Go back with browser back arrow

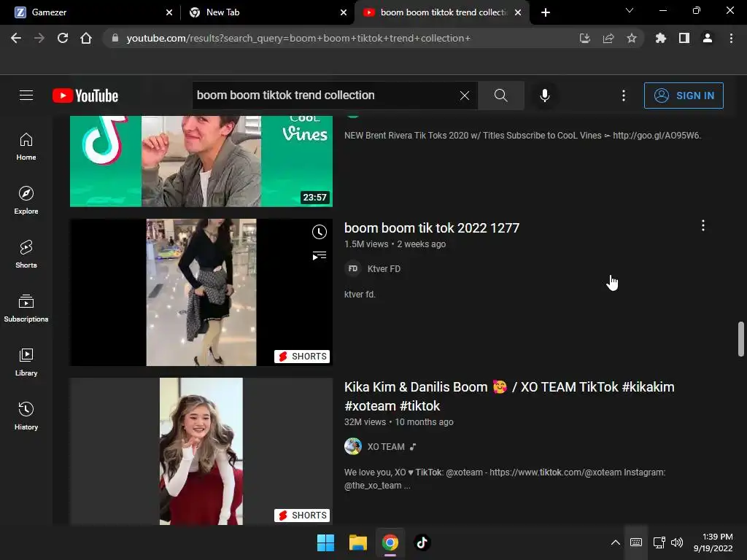pyautogui.click(x=16, y=38)
